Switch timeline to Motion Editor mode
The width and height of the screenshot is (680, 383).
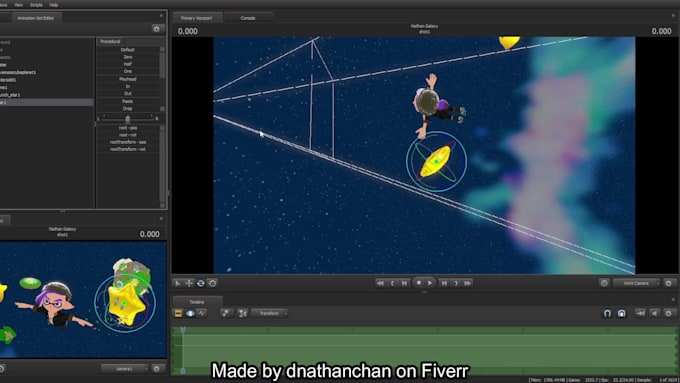click(x=190, y=313)
